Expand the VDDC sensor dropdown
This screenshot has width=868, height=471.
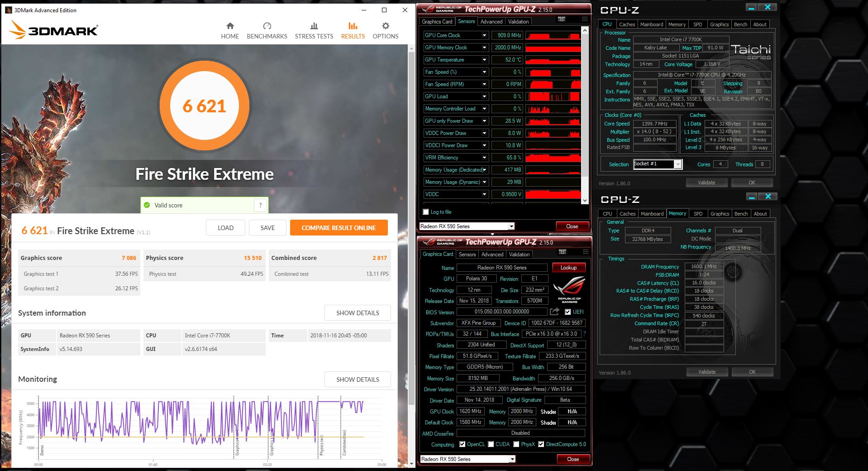click(x=484, y=194)
